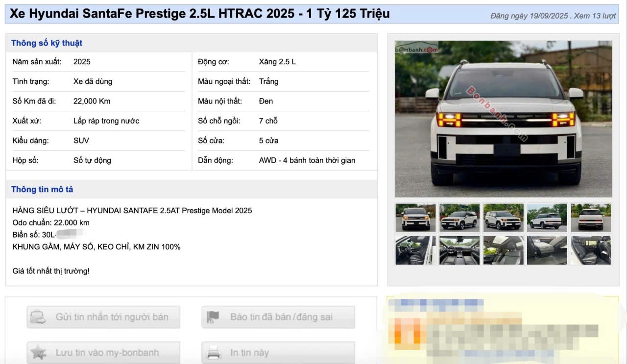Select first bottom-row thumbnail of front seat interior

click(x=415, y=250)
